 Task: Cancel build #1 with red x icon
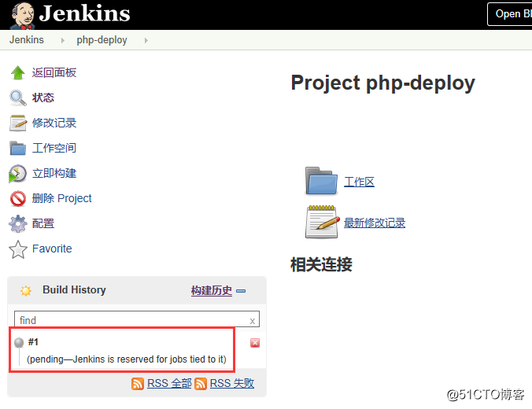pyautogui.click(x=255, y=343)
